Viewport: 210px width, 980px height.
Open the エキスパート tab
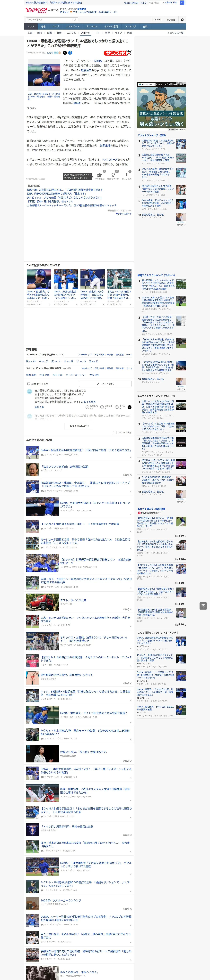(72, 27)
